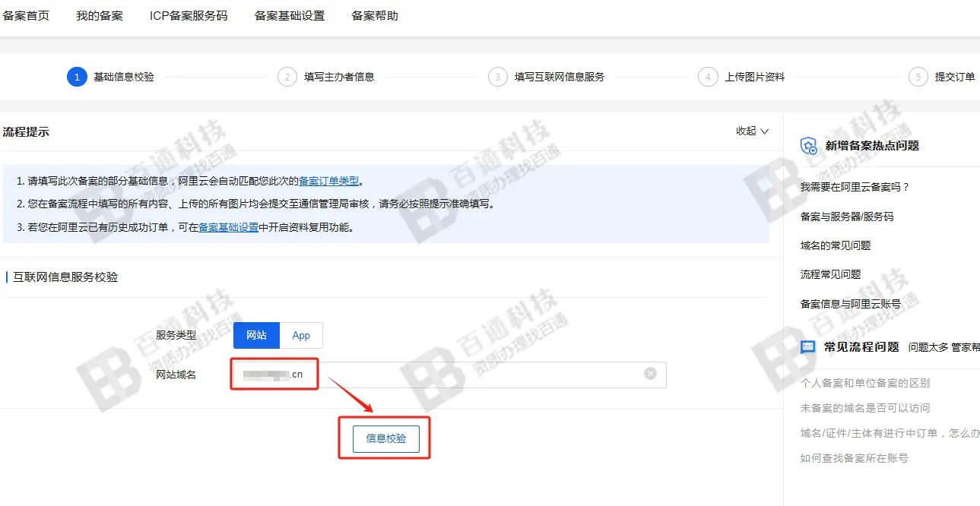
Task: Open 流程常见问题 help topic
Action: pyautogui.click(x=830, y=274)
